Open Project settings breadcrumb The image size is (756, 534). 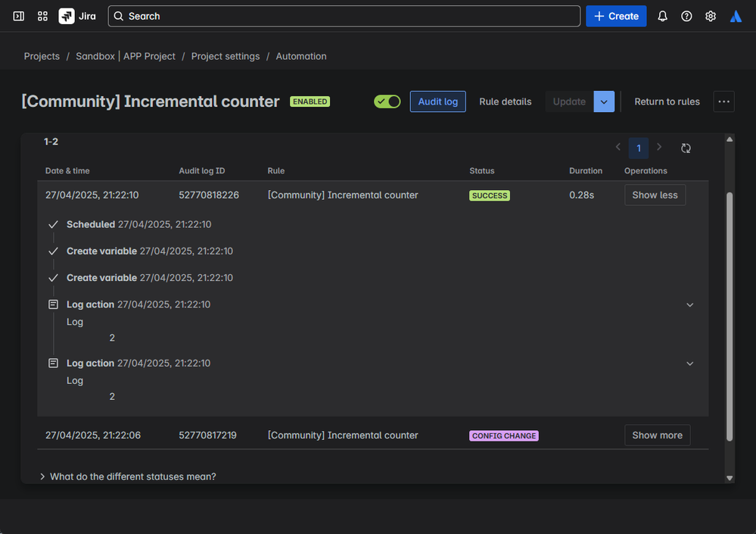(x=226, y=57)
